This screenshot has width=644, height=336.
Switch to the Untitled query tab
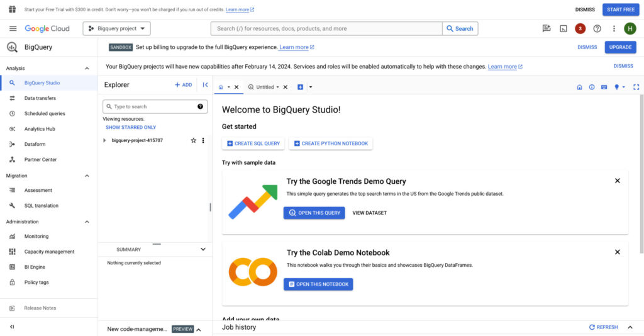coord(264,87)
